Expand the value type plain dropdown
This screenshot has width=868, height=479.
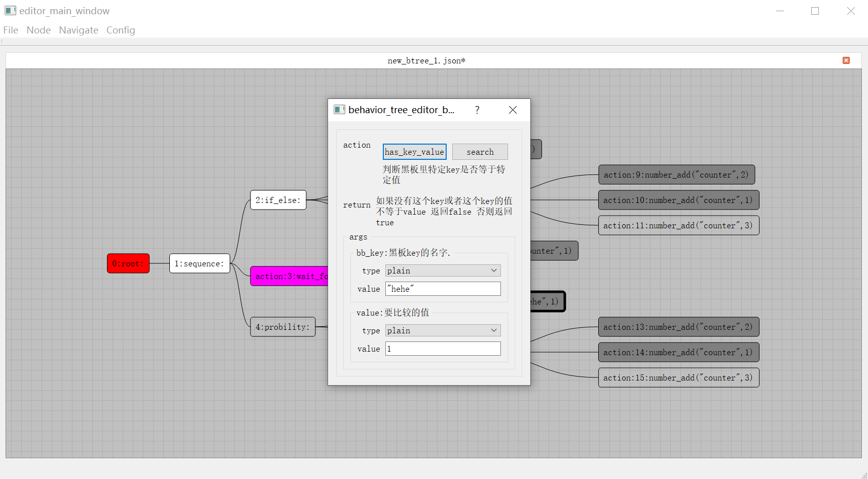[443, 330]
